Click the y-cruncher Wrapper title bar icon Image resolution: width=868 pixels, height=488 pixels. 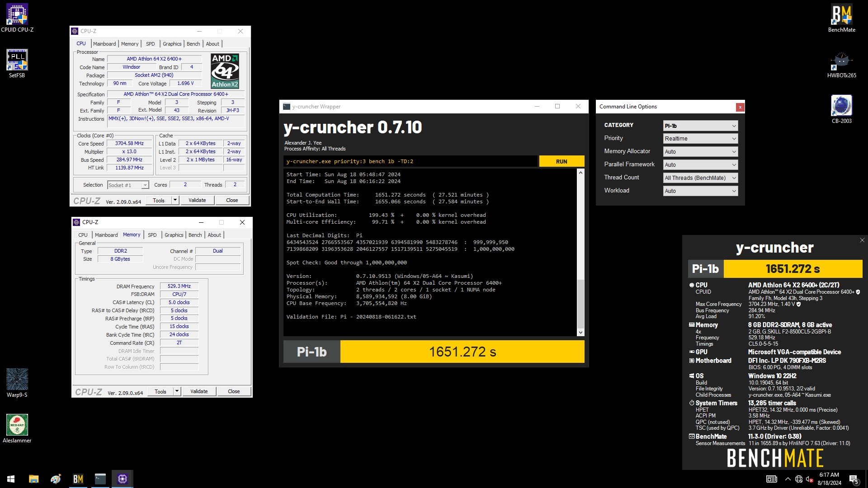pyautogui.click(x=286, y=107)
